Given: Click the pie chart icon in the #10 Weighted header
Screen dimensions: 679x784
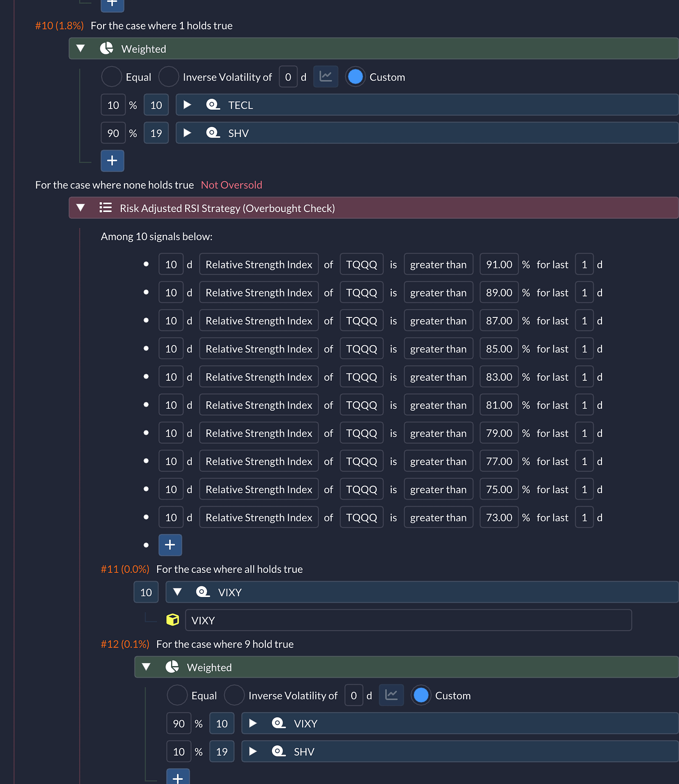Looking at the screenshot, I should point(106,48).
